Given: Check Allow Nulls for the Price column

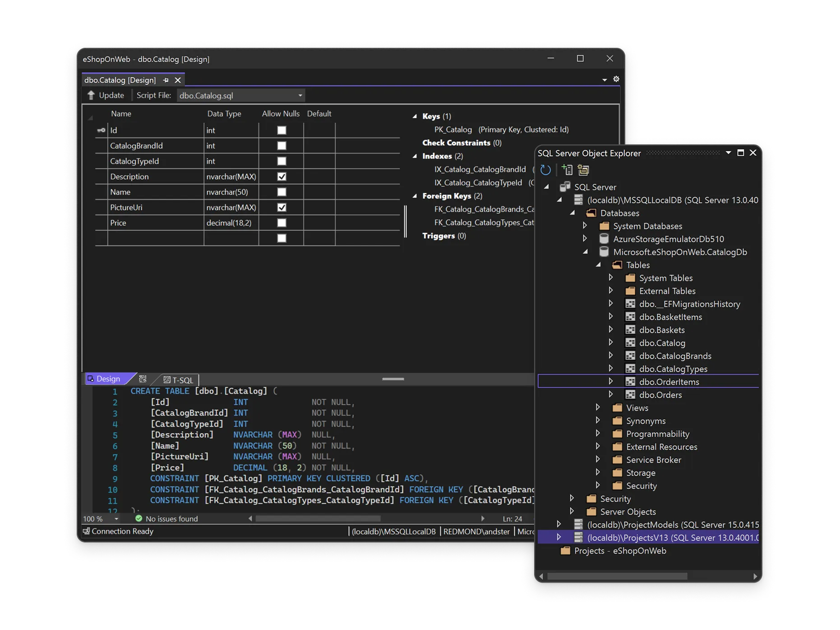Looking at the screenshot, I should click(x=281, y=222).
